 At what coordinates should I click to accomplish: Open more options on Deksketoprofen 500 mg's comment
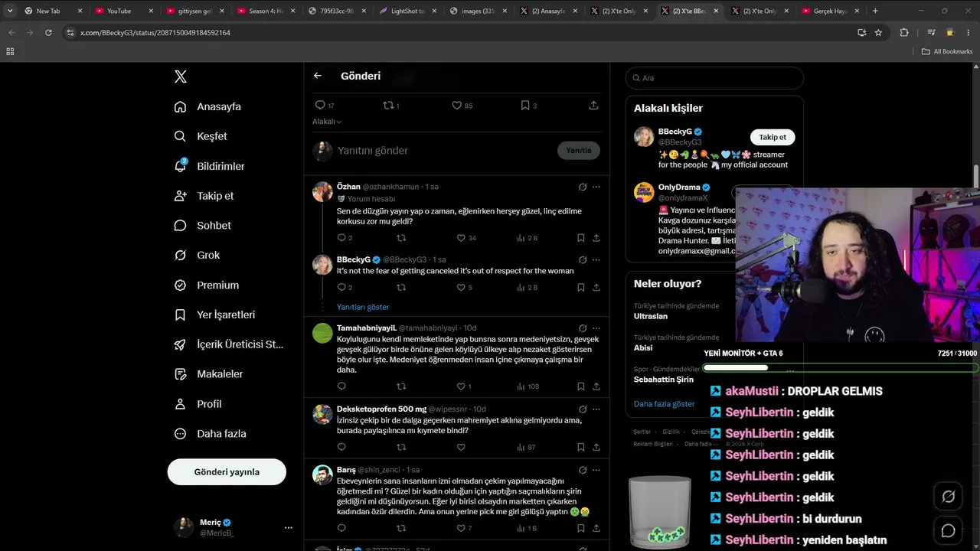pyautogui.click(x=596, y=409)
